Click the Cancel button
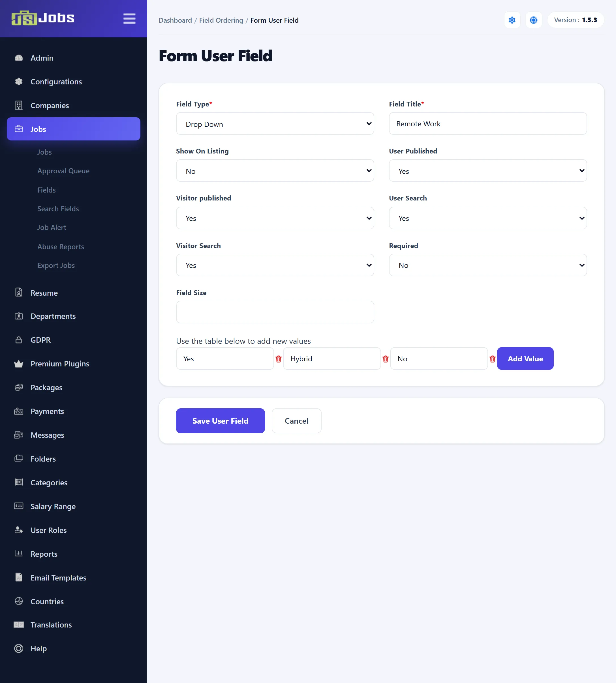Viewport: 616px width, 683px height. point(296,421)
